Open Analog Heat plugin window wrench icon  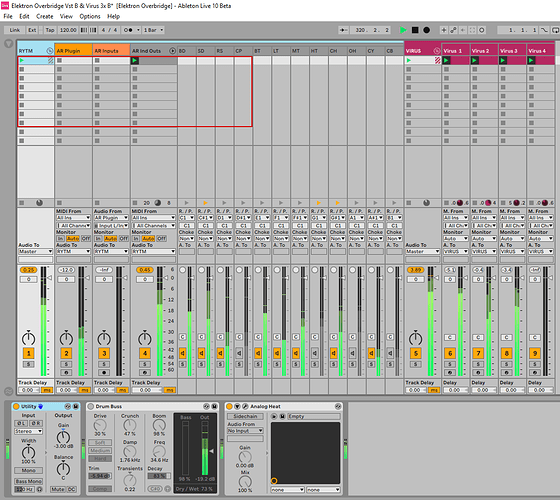pyautogui.click(x=245, y=406)
